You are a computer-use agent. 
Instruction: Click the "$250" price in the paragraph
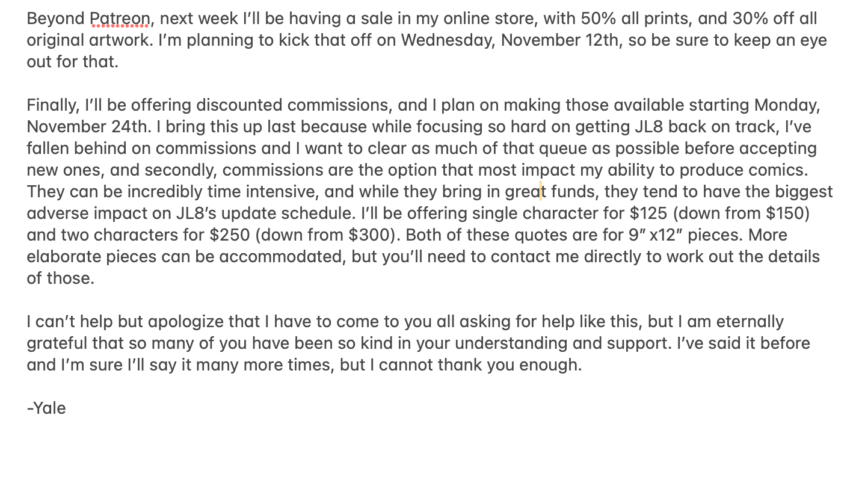tap(230, 235)
